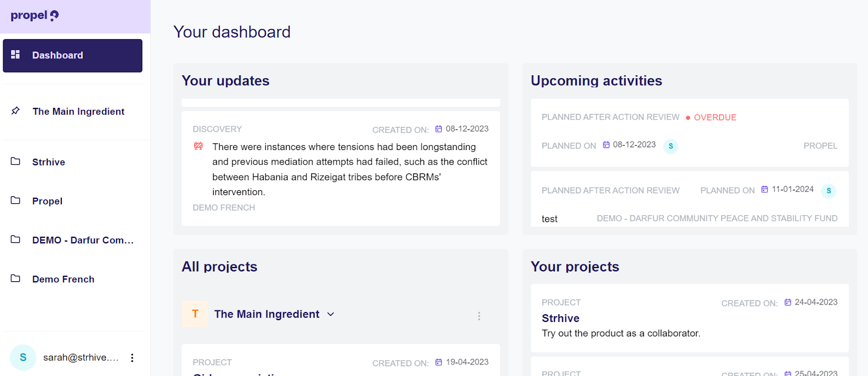Expand The Main Ingredient chevron dropdown

pyautogui.click(x=331, y=314)
